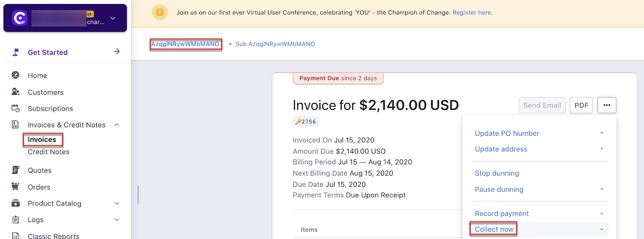Click the Product Catalog box icon
The height and width of the screenshot is (239, 644).
point(16,203)
